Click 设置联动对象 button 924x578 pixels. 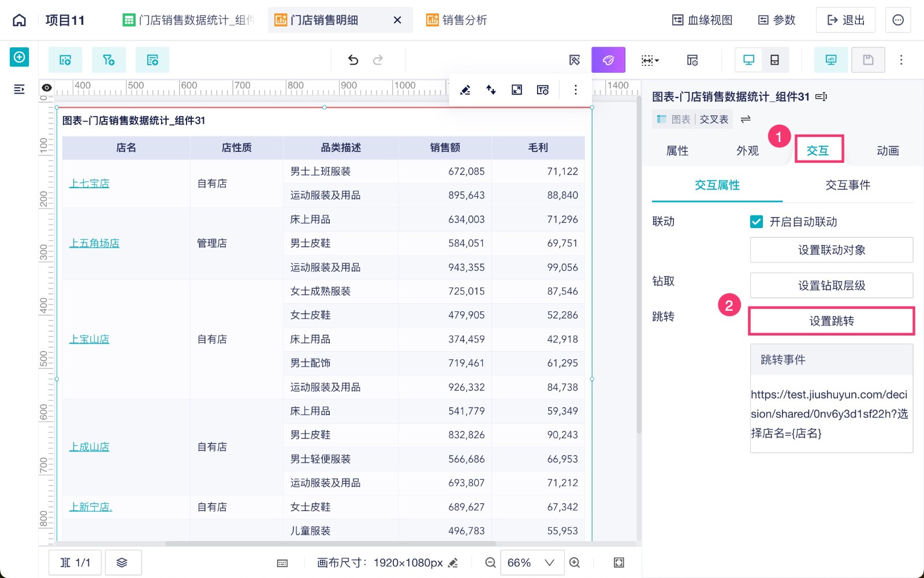pos(832,250)
